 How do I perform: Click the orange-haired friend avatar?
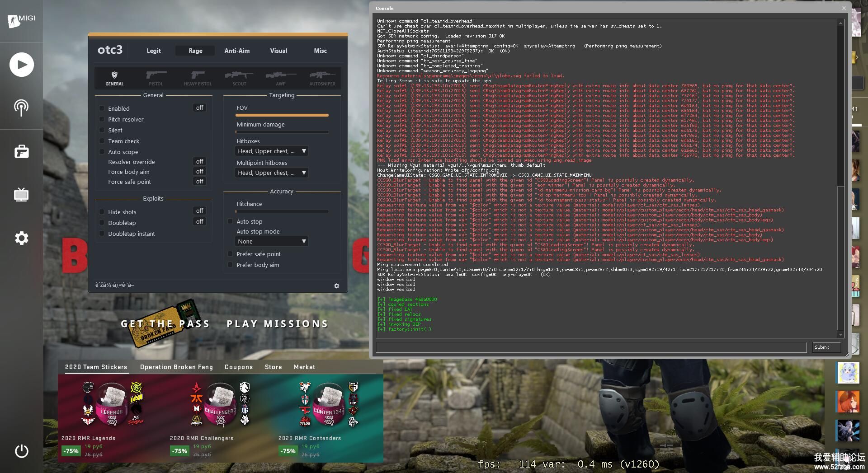[x=848, y=402]
